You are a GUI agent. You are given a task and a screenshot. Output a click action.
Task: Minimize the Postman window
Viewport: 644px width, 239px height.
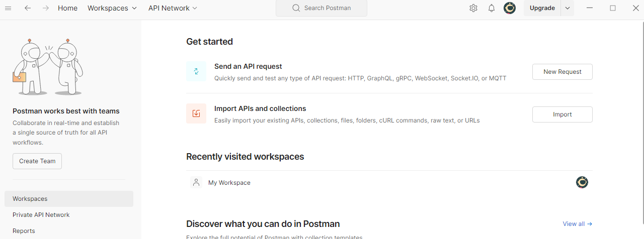point(590,8)
